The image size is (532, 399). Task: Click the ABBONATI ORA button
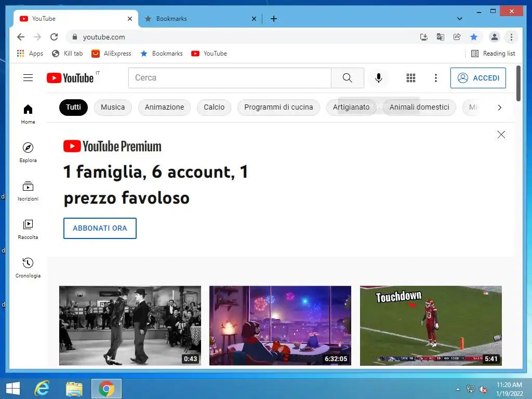(100, 229)
